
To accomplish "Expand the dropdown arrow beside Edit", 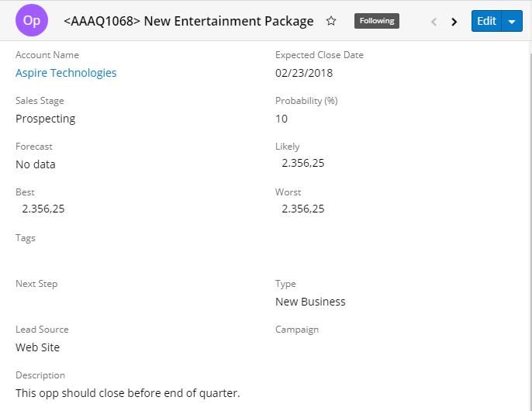I will [x=512, y=22].
